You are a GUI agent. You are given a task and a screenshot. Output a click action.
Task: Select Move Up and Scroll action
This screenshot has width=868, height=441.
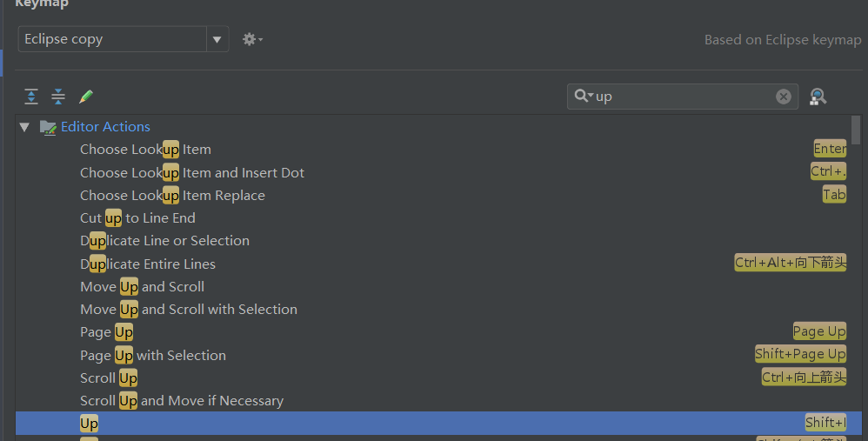point(142,287)
